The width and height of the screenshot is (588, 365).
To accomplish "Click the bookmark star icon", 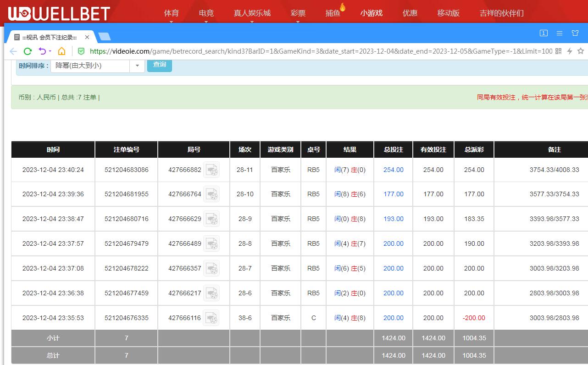I will [x=581, y=51].
